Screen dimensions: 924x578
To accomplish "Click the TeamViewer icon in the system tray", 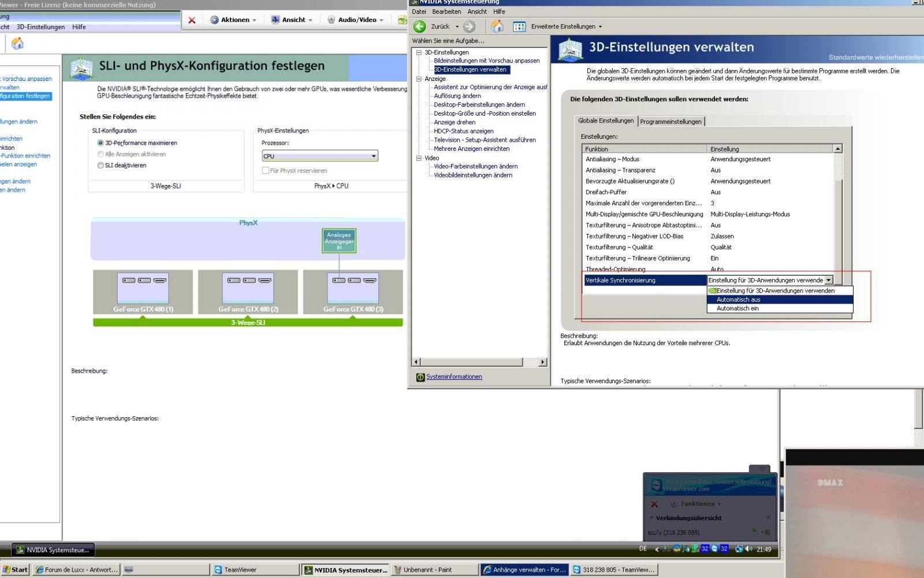I will [714, 549].
